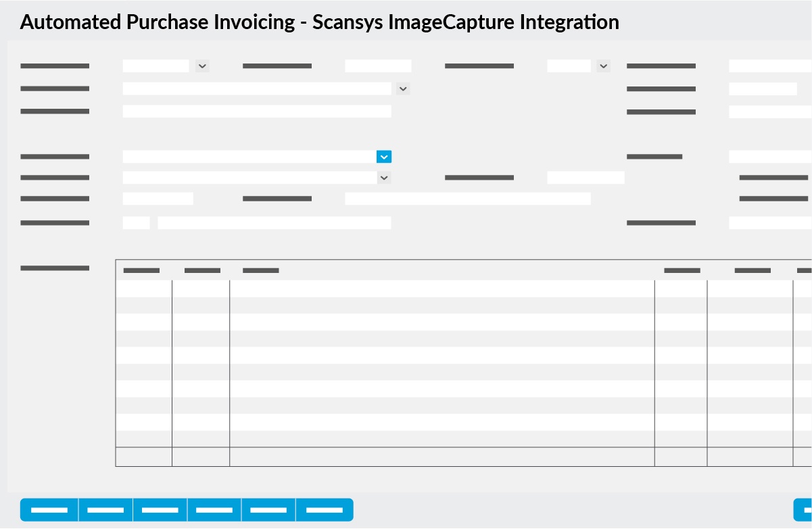Click the long middle field in the sixth form row
This screenshot has height=529, width=812.
(468, 199)
